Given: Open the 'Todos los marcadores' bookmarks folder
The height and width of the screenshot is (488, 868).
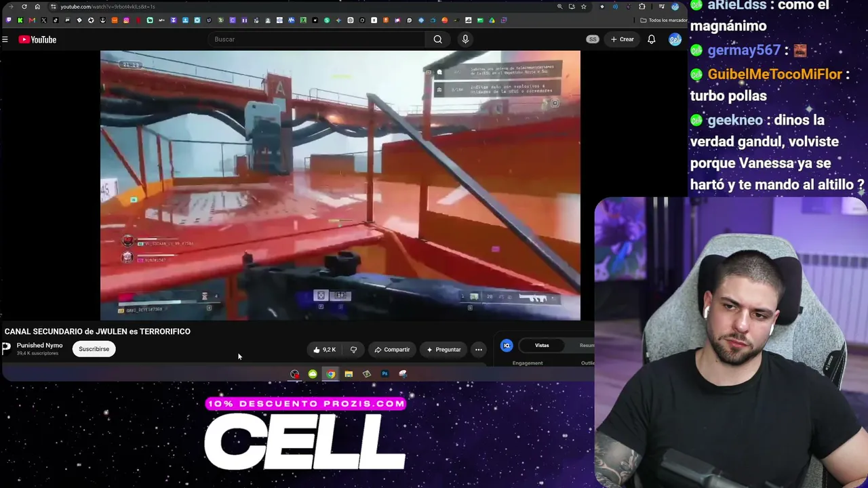Looking at the screenshot, I should (x=664, y=20).
